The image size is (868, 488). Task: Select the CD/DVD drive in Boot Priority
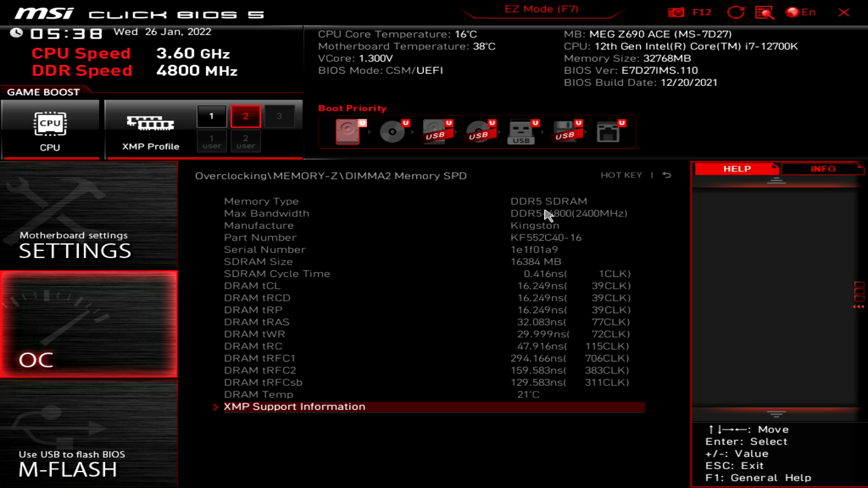coord(392,132)
